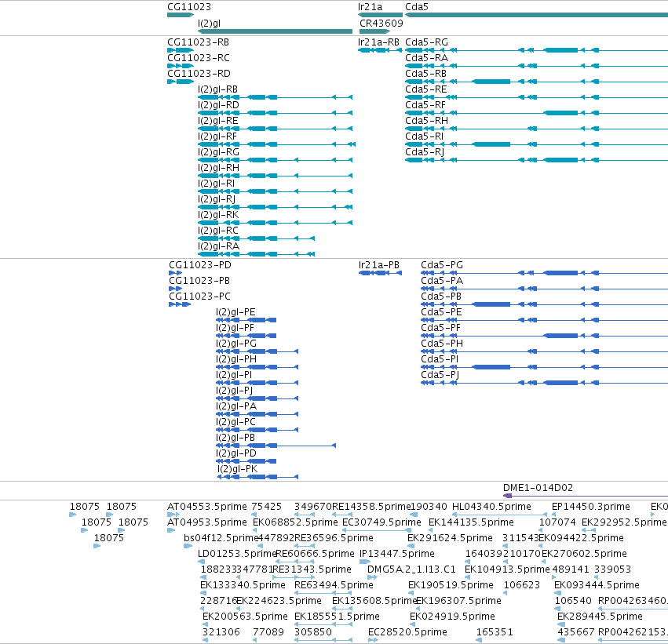Select transcript l(2)gl-RG

[x=218, y=152]
